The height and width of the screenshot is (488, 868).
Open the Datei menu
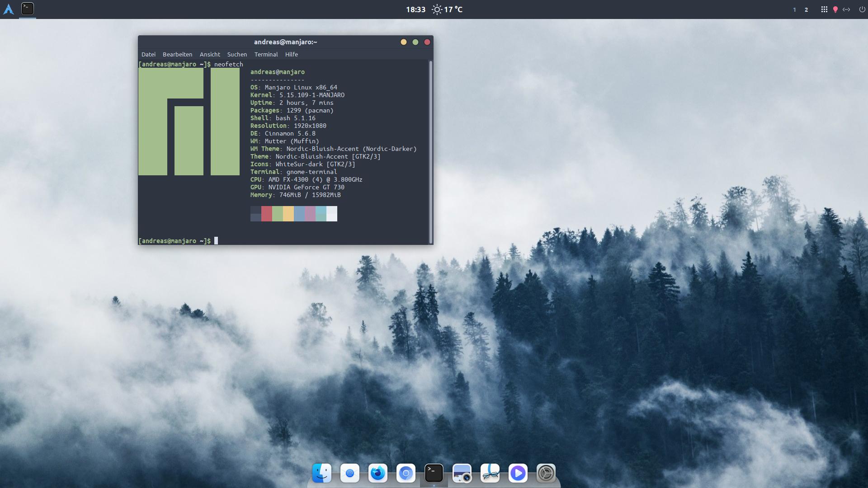(148, 54)
